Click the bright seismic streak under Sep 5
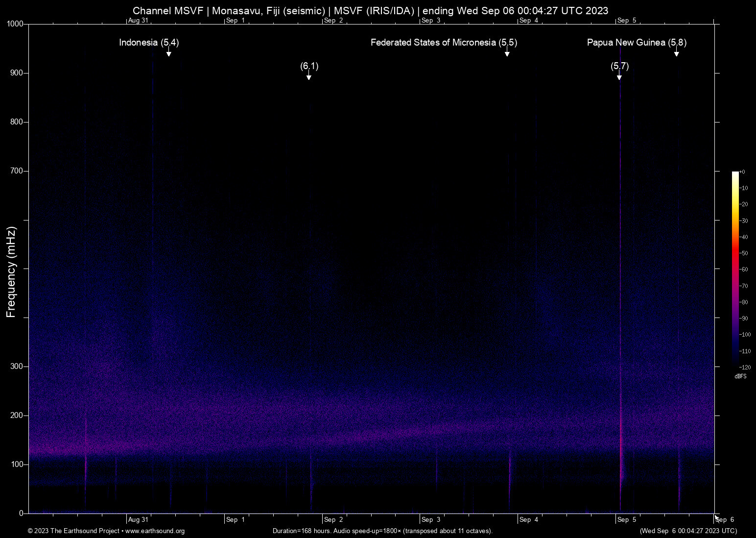Image resolution: width=756 pixels, height=538 pixels. click(x=621, y=441)
